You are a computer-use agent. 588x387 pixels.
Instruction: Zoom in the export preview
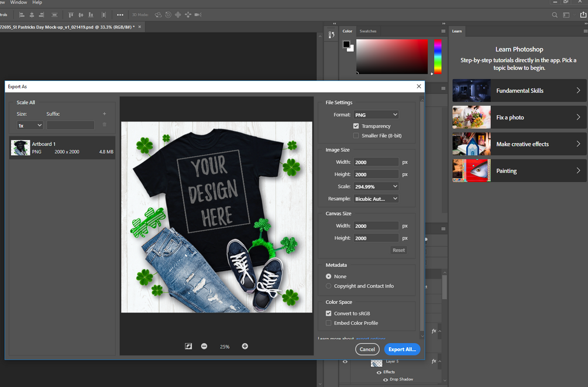click(245, 347)
